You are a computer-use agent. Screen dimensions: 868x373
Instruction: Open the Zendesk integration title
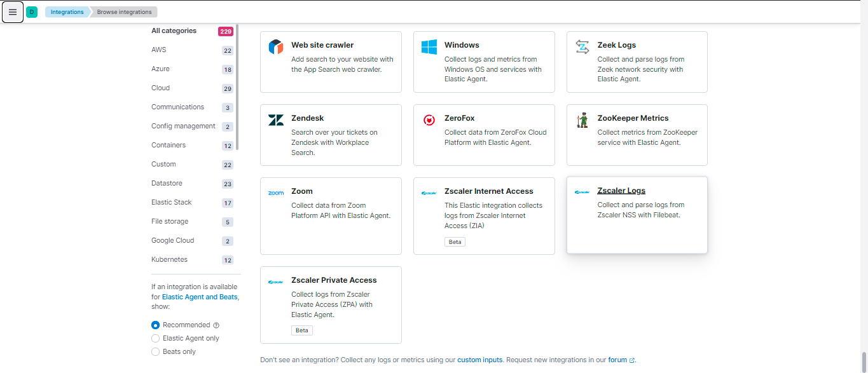(x=308, y=118)
